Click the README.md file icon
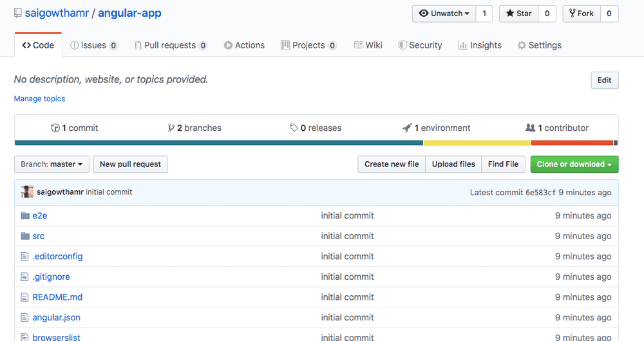The image size is (644, 341). 24,297
